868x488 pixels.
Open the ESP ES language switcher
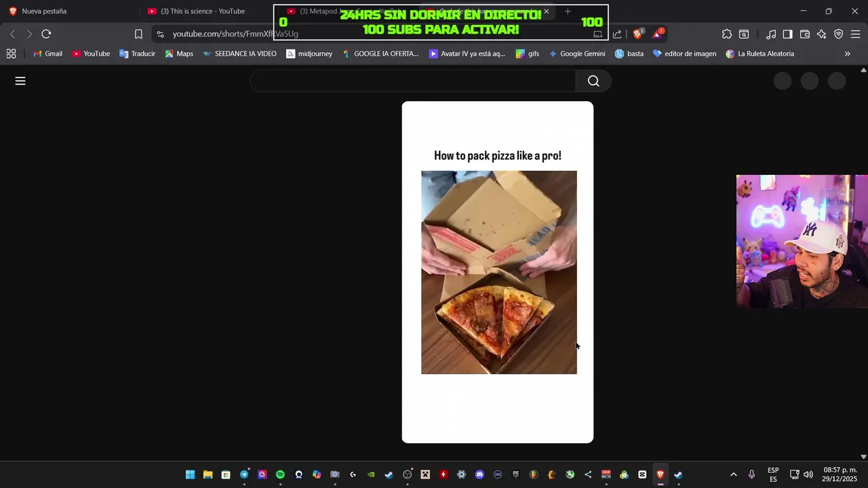pyautogui.click(x=773, y=474)
